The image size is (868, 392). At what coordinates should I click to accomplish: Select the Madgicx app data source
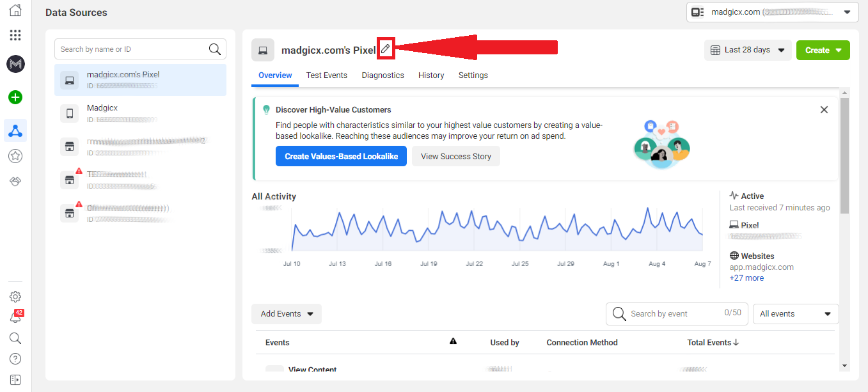[140, 113]
